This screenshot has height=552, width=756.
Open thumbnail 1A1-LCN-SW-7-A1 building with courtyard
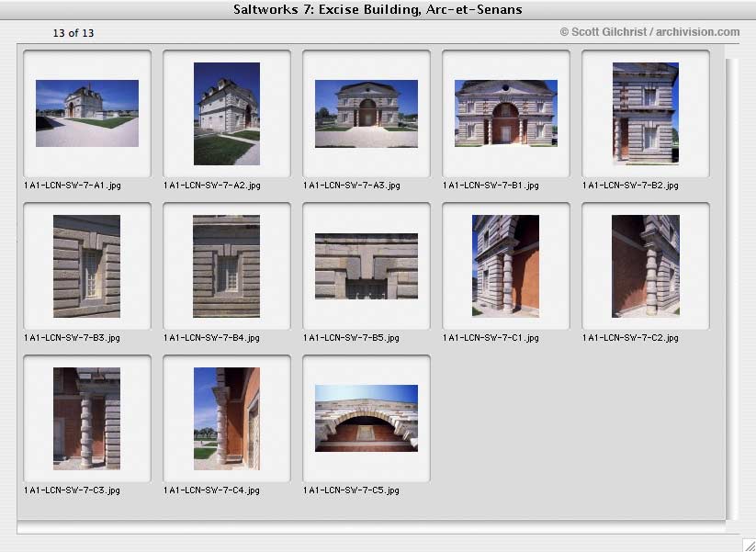(87, 113)
